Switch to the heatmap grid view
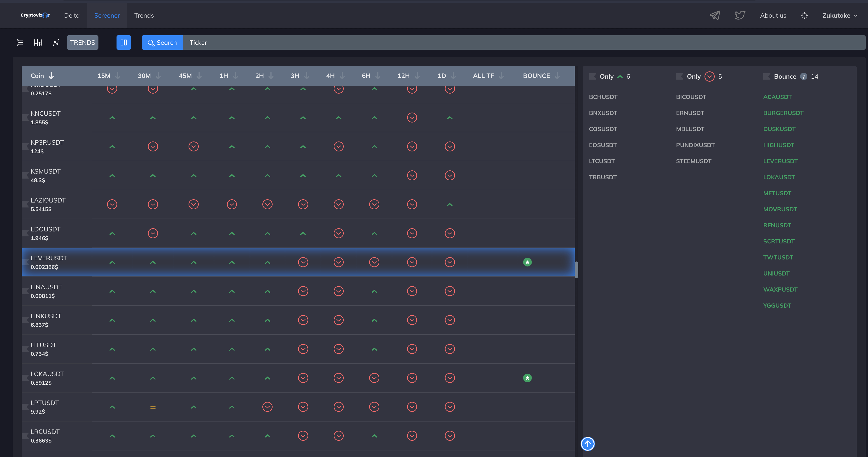 coord(38,42)
